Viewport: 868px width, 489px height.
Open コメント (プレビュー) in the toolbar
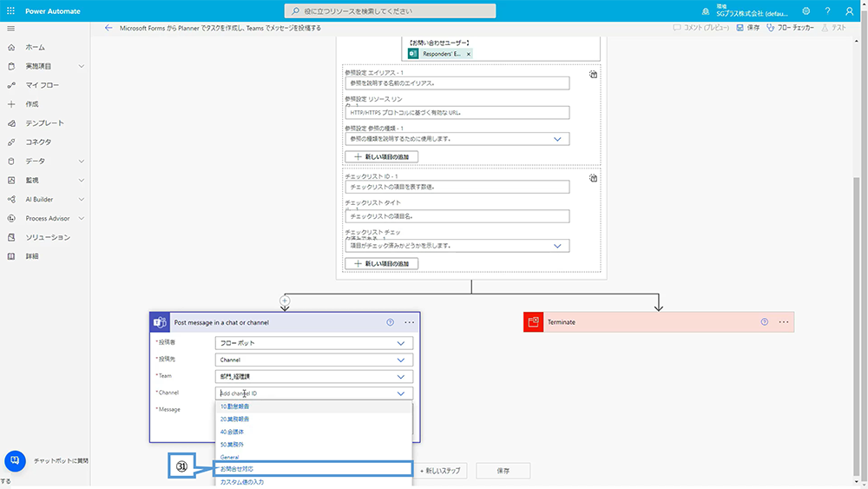coord(700,28)
